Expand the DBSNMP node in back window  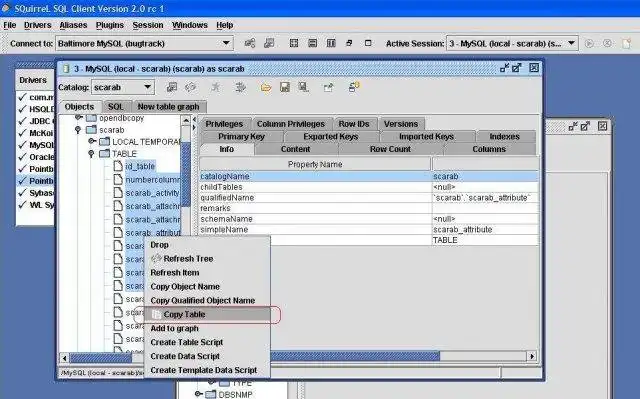(198, 394)
